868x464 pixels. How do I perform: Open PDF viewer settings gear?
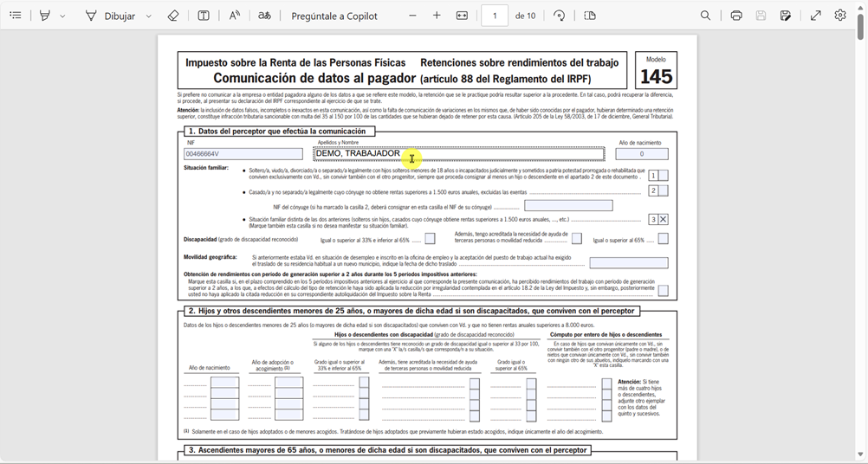click(x=840, y=16)
